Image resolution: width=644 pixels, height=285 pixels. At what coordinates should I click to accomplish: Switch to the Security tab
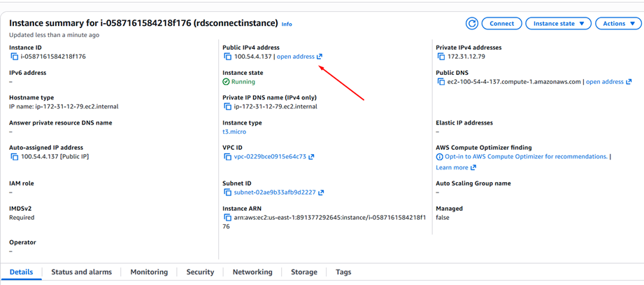pyautogui.click(x=200, y=272)
